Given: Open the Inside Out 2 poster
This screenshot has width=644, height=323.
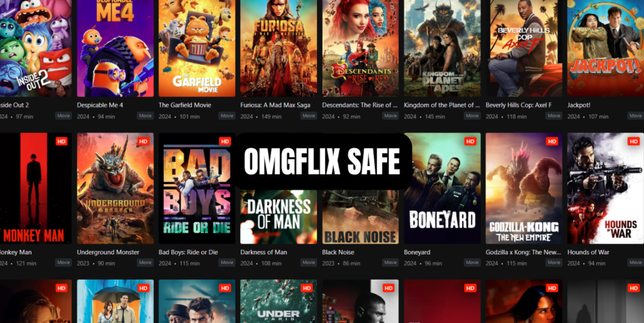Looking at the screenshot, I should point(36,48).
